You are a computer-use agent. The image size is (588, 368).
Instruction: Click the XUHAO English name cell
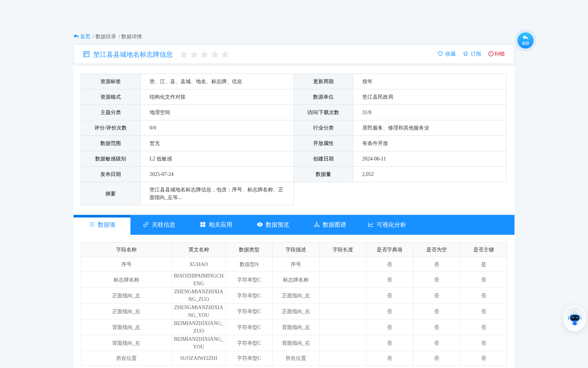(199, 264)
